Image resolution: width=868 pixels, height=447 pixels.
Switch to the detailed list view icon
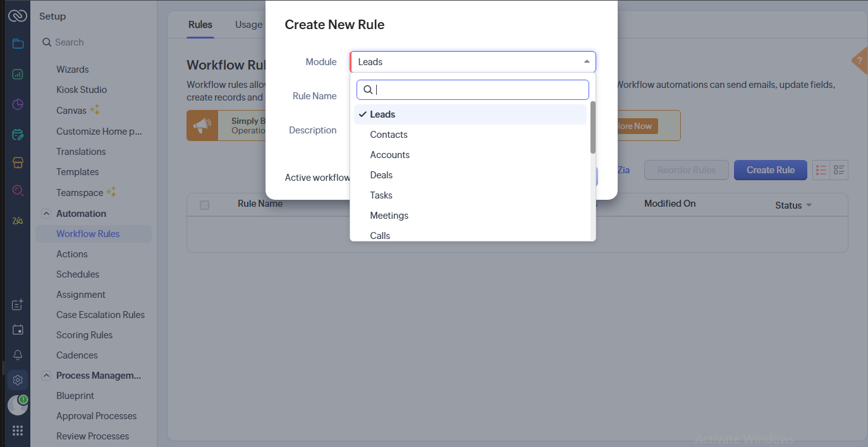(x=839, y=170)
